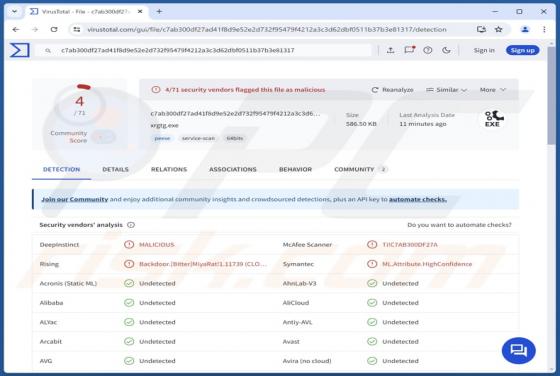
Task: Open the notifications comment icon
Action: click(x=409, y=50)
